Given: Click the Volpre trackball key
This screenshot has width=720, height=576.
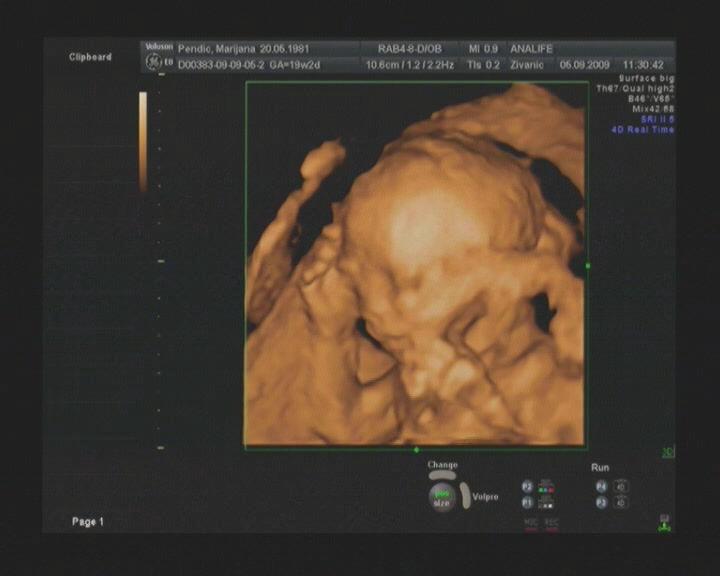Looking at the screenshot, I should (485, 495).
